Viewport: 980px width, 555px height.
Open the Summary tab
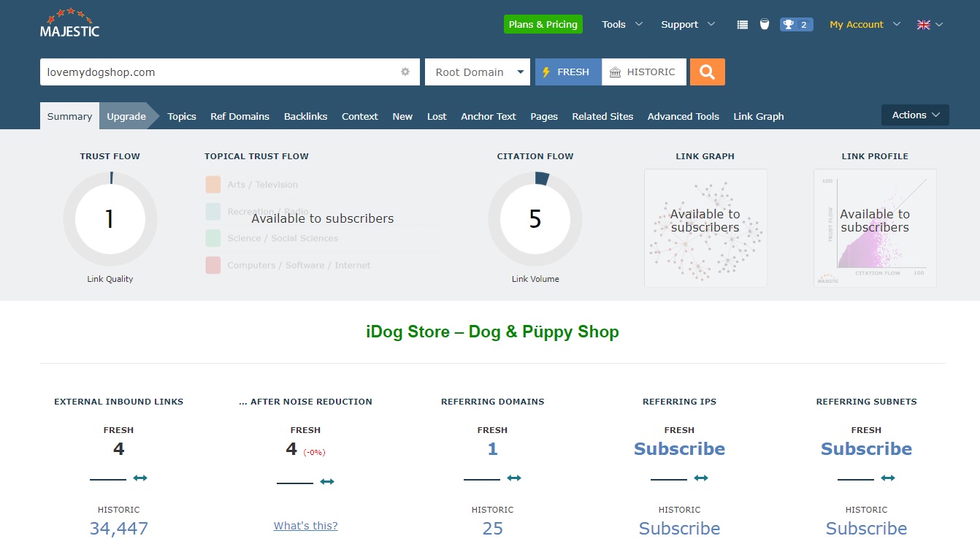(69, 116)
